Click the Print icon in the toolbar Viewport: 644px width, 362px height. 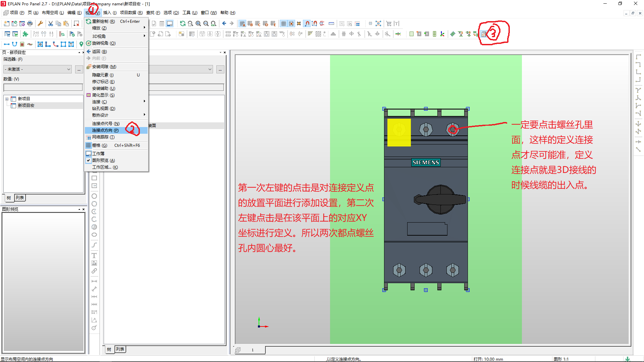(30, 23)
